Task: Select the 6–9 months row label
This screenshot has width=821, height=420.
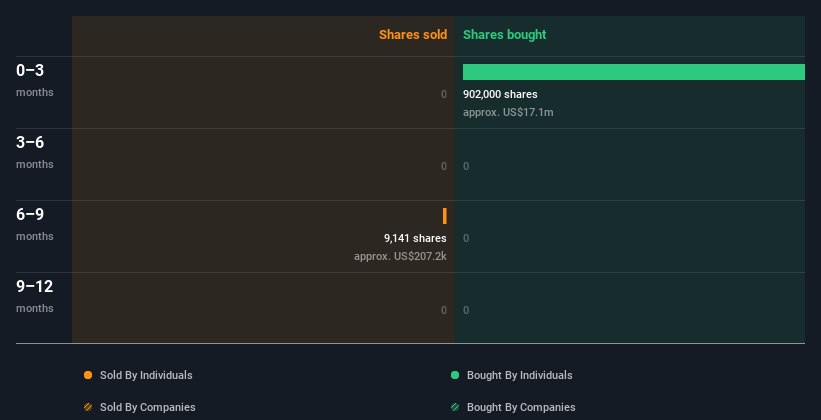Action: (x=35, y=224)
